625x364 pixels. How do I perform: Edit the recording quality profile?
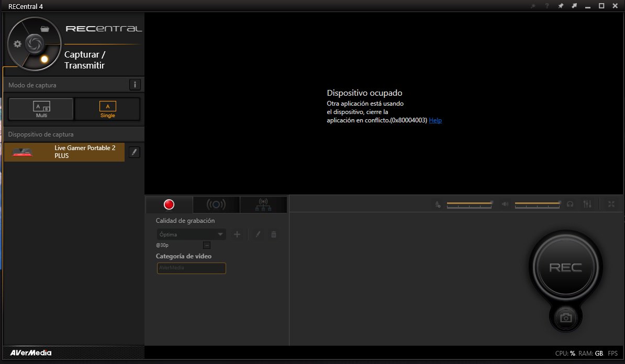[x=258, y=234]
